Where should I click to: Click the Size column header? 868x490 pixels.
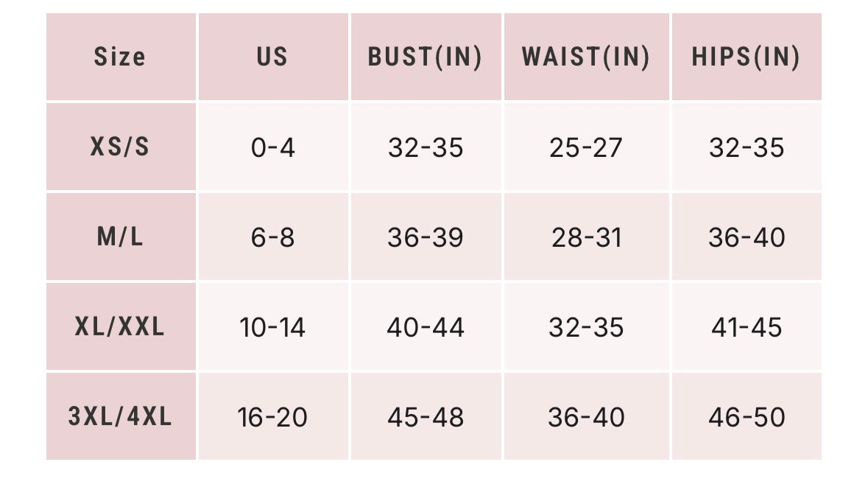(x=120, y=57)
